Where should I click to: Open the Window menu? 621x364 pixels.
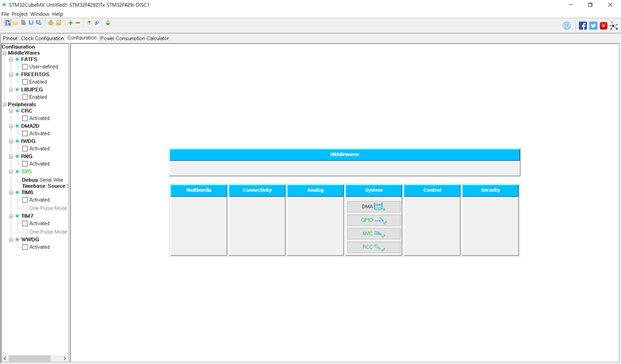coord(40,14)
